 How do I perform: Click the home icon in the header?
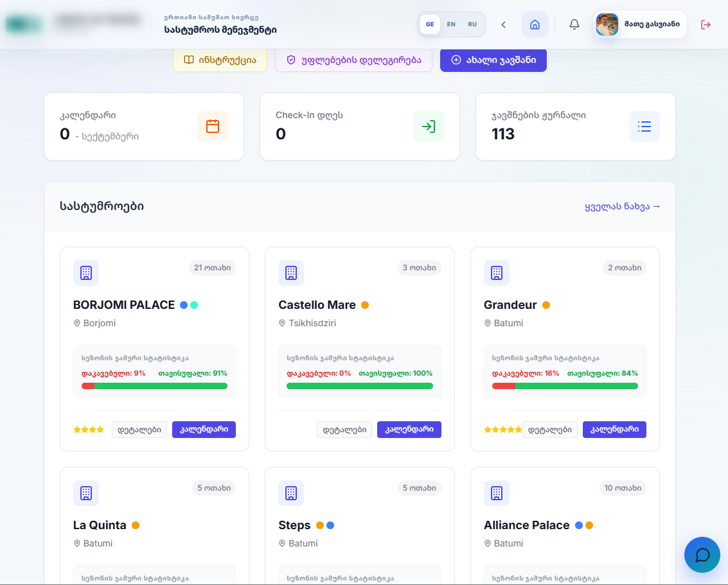pos(535,24)
